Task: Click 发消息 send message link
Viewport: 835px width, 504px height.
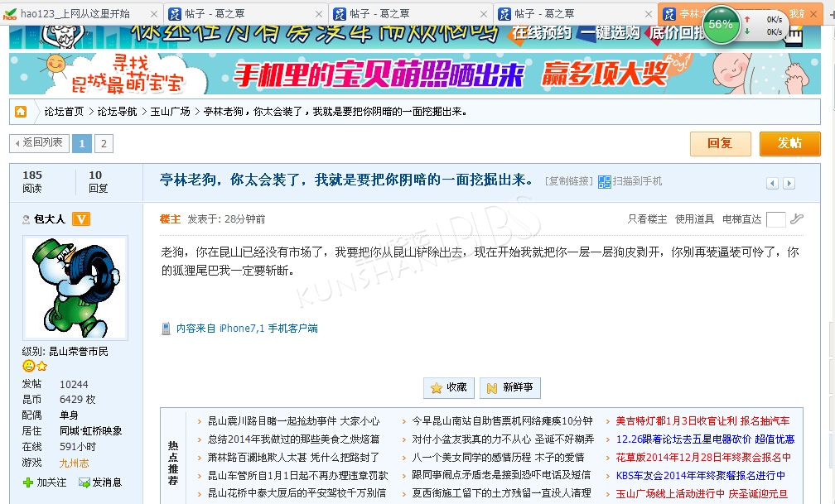Action: 107,482
